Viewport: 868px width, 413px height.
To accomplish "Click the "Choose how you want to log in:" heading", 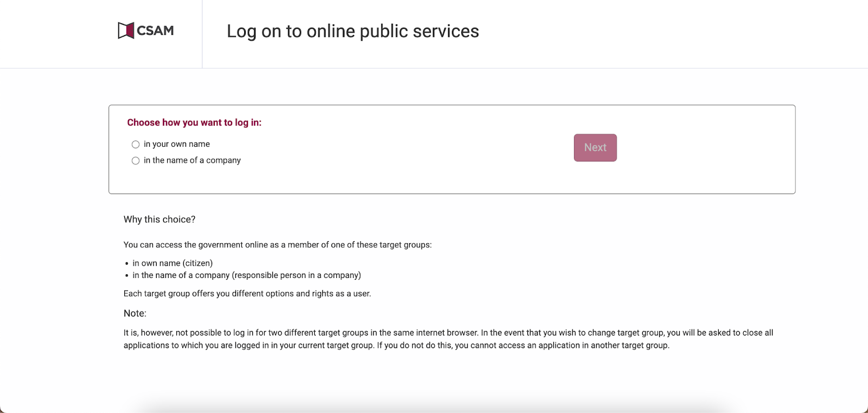I will click(194, 122).
